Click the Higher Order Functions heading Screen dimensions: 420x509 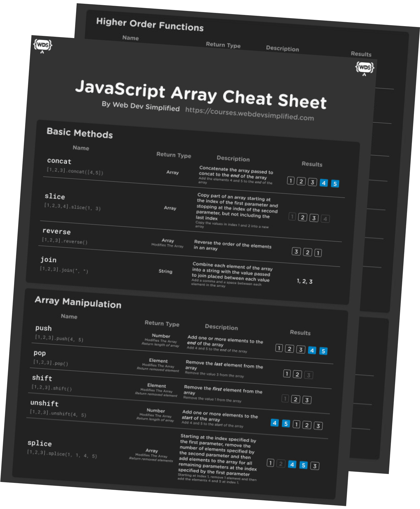pyautogui.click(x=150, y=24)
